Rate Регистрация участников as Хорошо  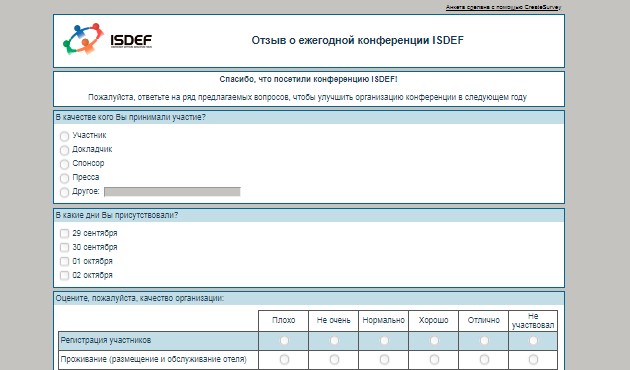pyautogui.click(x=434, y=341)
